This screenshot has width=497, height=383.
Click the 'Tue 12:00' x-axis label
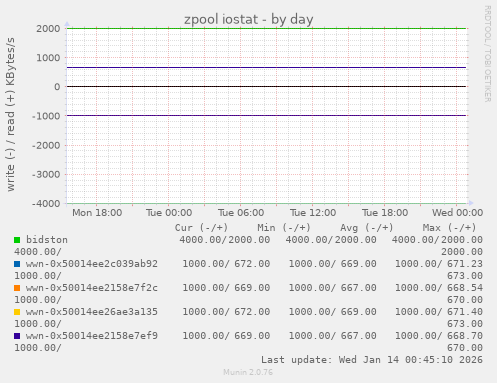pos(313,213)
